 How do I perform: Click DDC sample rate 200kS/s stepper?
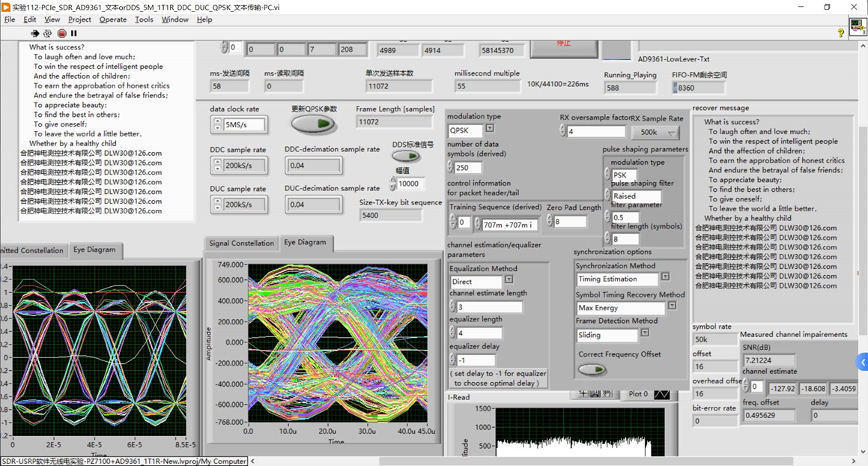tap(217, 165)
